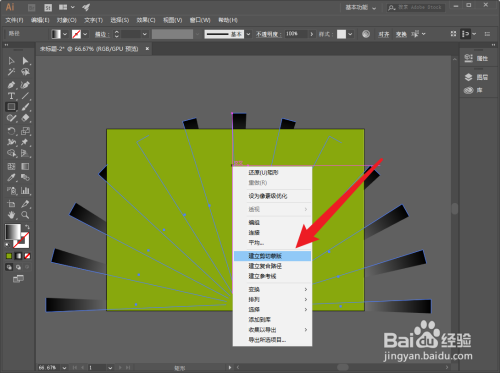Select the Curvature tool

25,85
